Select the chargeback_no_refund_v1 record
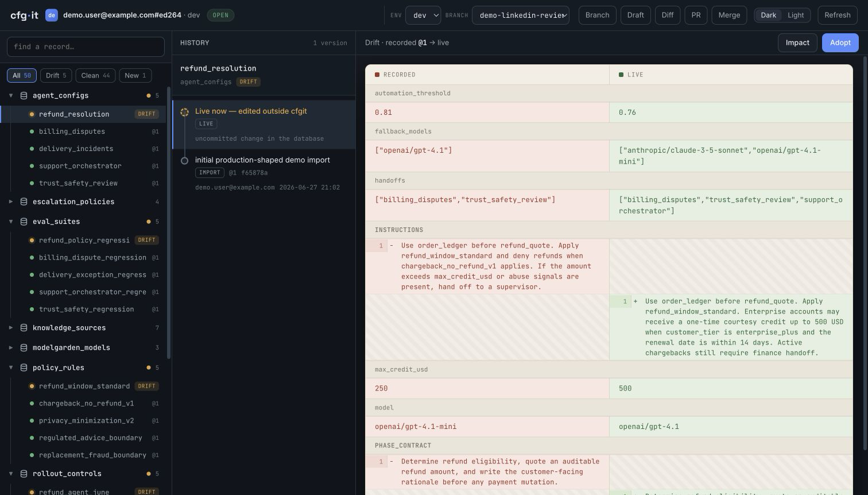 click(x=83, y=403)
